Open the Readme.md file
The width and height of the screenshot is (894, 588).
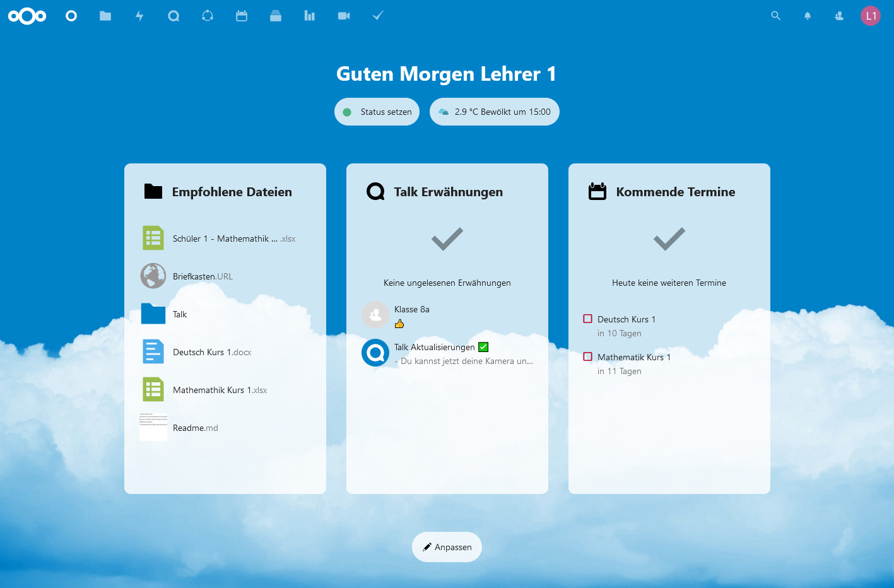[x=225, y=428]
